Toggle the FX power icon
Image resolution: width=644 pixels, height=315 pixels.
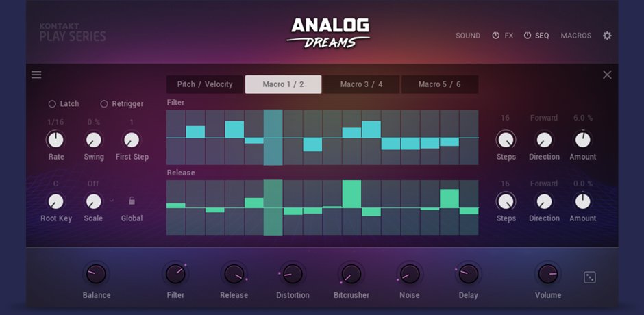[496, 36]
